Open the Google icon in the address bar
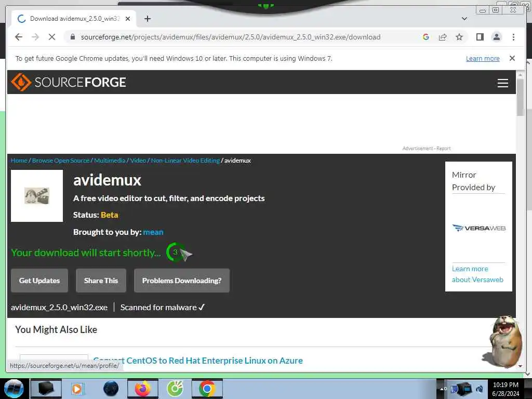The width and height of the screenshot is (532, 399). coord(426,37)
